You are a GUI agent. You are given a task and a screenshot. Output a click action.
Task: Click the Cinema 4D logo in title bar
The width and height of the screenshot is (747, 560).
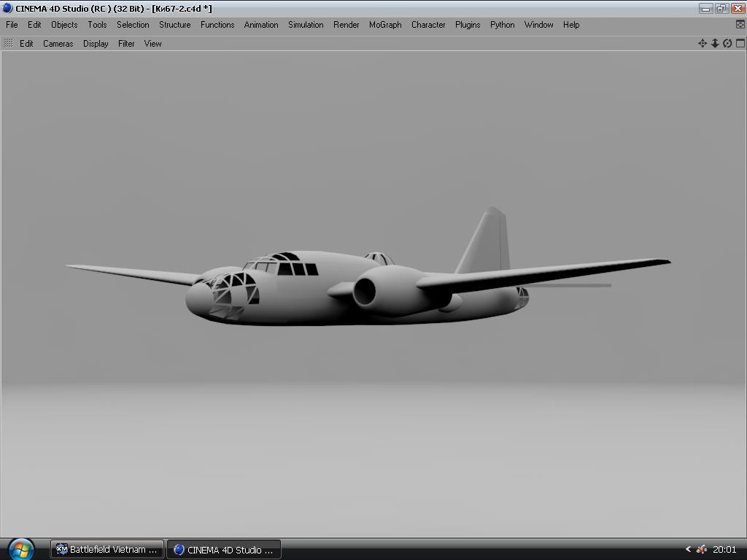point(7,8)
